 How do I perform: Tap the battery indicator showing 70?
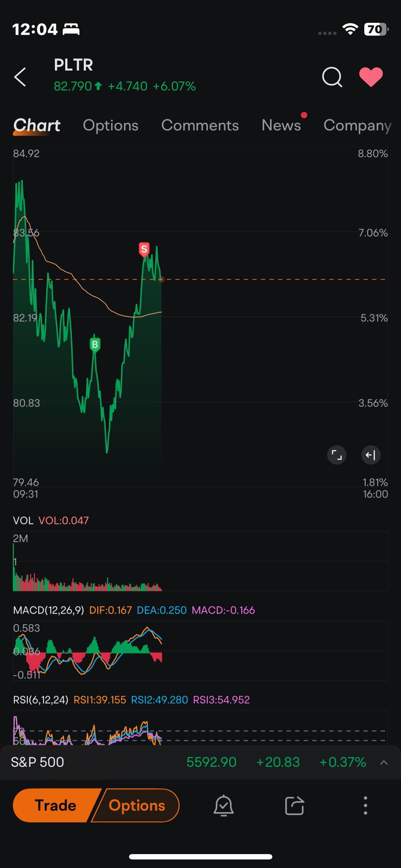click(x=376, y=29)
